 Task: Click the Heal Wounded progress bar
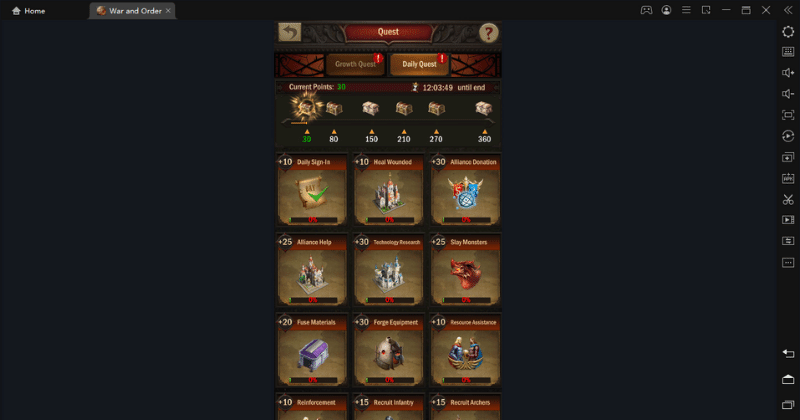coord(390,220)
